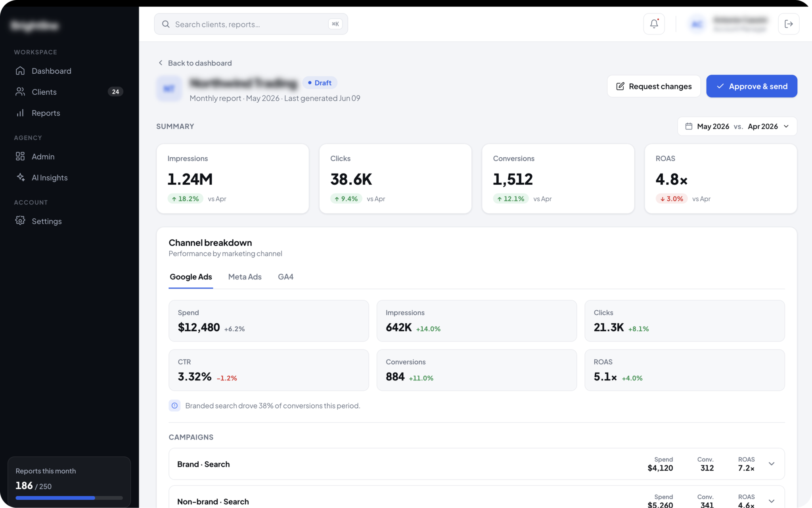Image resolution: width=812 pixels, height=508 pixels.
Task: Click the checkmark icon on Approve & send
Action: pyautogui.click(x=720, y=86)
